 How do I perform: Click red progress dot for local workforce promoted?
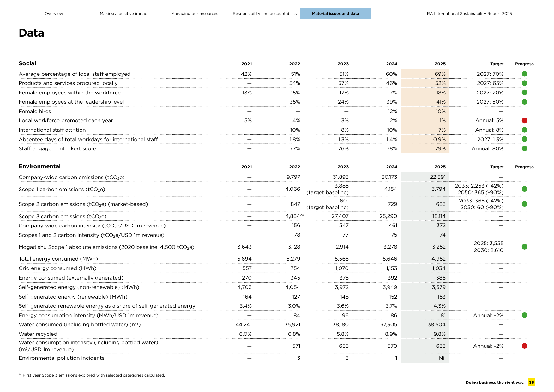[x=525, y=120]
